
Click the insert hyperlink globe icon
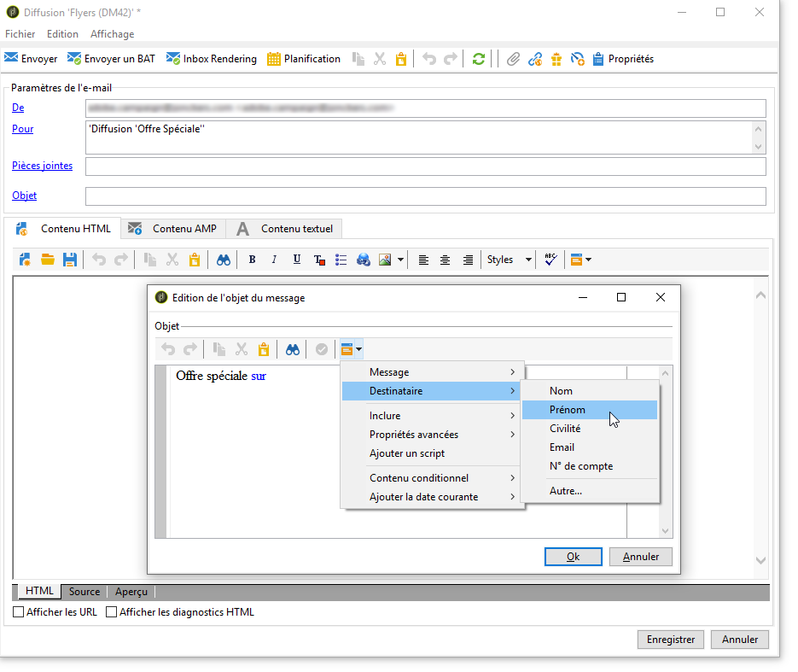(364, 260)
